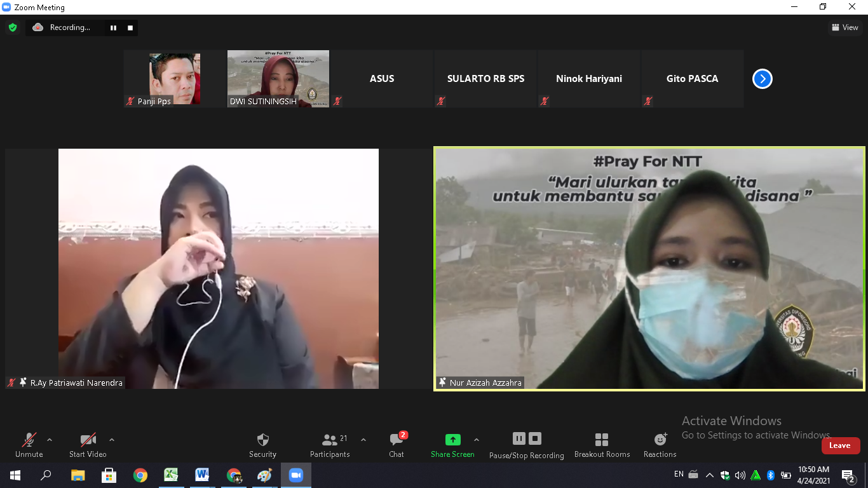This screenshot has width=868, height=488.
Task: Click Panji Pps name label
Action: (154, 101)
